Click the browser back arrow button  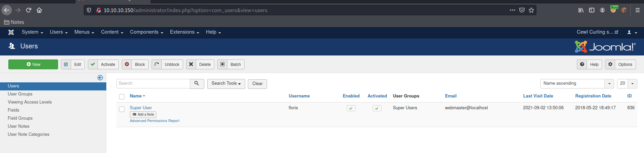[7, 10]
